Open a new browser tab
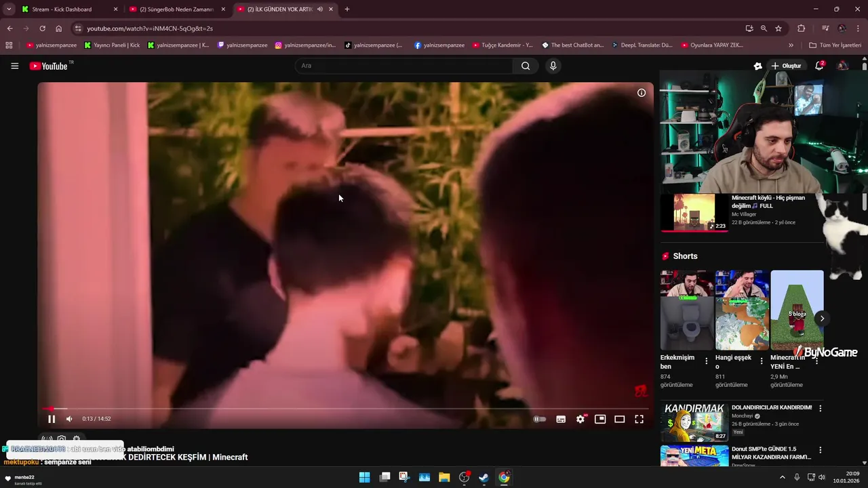 (347, 9)
